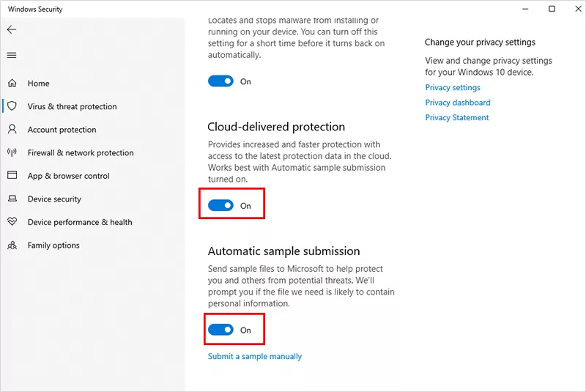Open the Privacy Statement link

point(457,118)
